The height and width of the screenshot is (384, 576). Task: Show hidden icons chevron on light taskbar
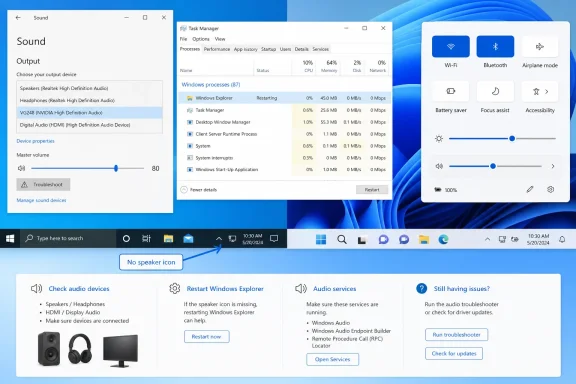(x=487, y=240)
